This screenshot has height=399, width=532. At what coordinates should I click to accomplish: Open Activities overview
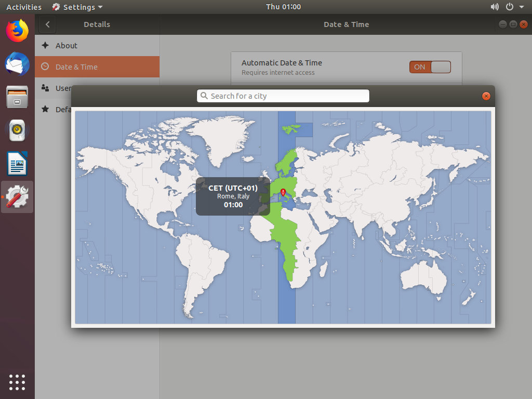(24, 7)
